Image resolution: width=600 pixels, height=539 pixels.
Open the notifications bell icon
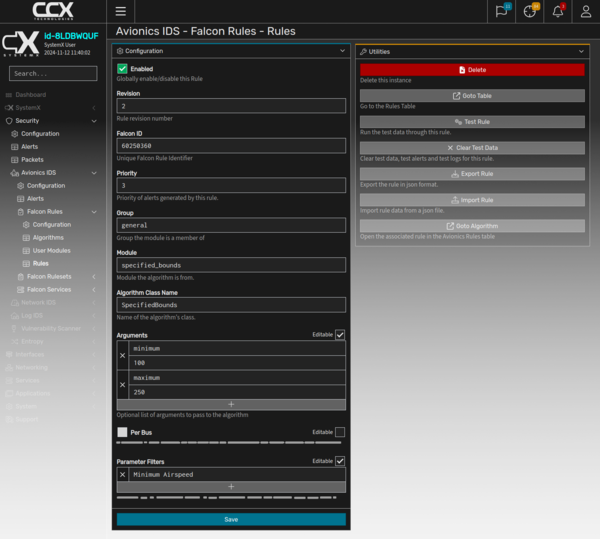[x=558, y=11]
